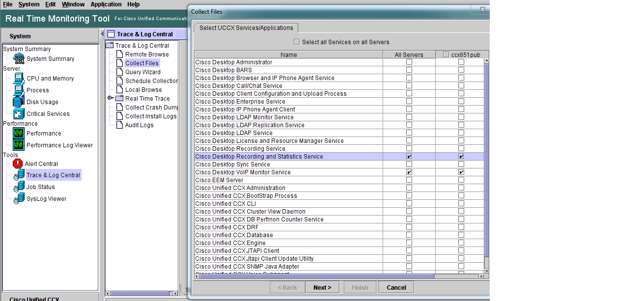This screenshot has width=644, height=301.
Task: Check ccx851pub for Cisco Unified CCX Administration
Action: coord(461,188)
